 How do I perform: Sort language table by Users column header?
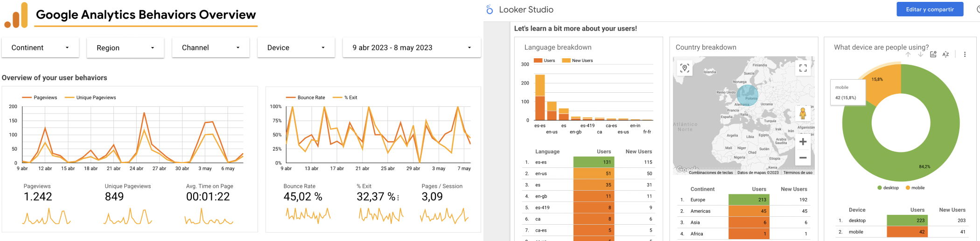pyautogui.click(x=604, y=151)
